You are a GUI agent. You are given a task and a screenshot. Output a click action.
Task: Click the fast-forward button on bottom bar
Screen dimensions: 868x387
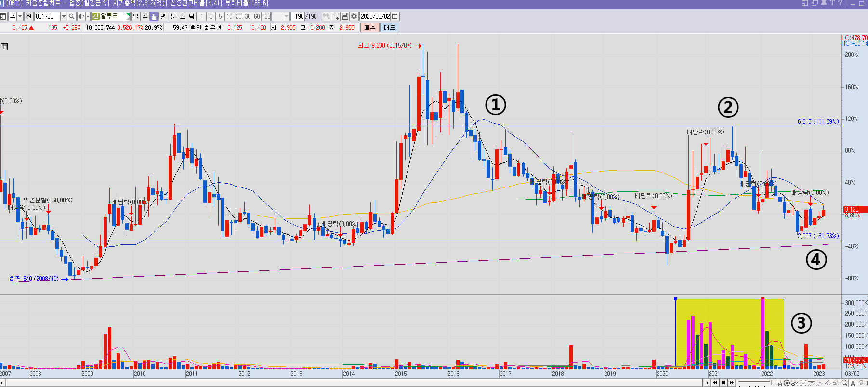coord(731,383)
